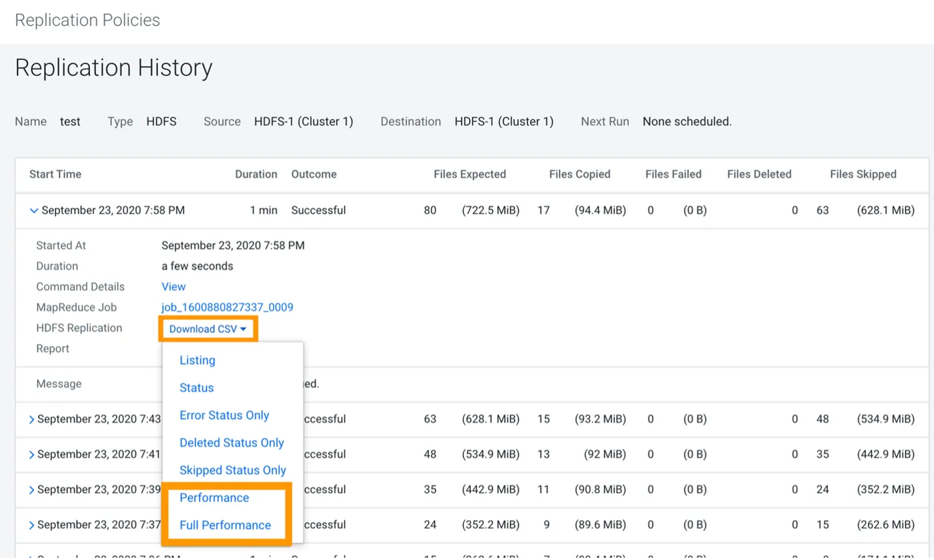The image size is (934, 560).
Task: Expand the September 23, 2020 7:43 row
Action: click(31, 419)
